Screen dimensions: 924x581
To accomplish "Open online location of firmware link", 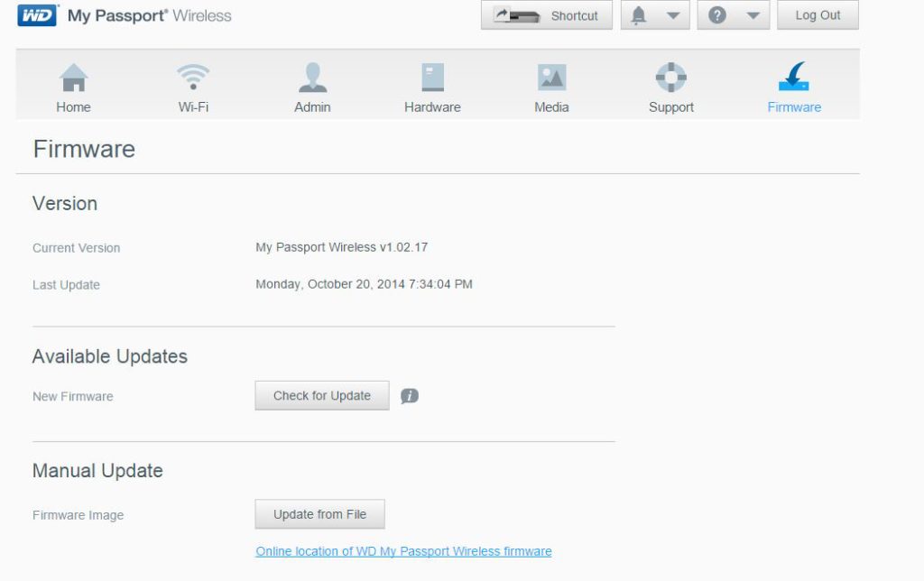I will coord(403,551).
